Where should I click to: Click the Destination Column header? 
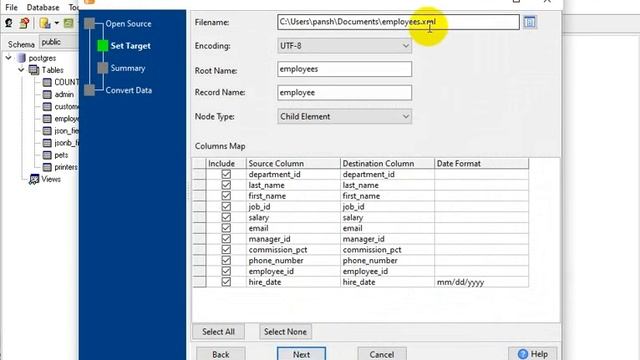[x=387, y=164]
